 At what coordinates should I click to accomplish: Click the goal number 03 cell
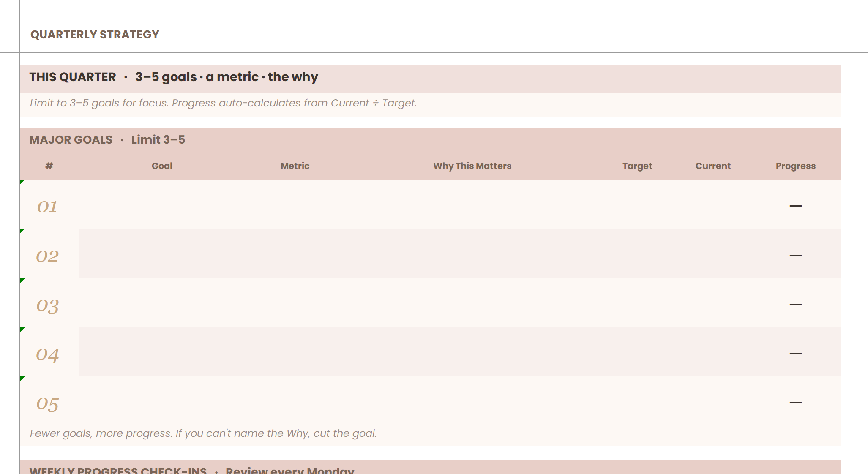47,305
